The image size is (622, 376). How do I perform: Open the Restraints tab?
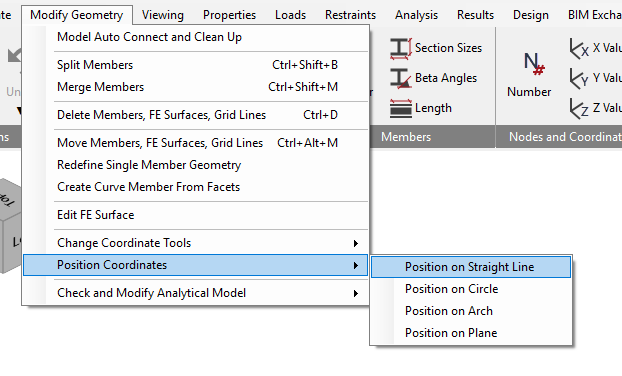pyautogui.click(x=350, y=15)
